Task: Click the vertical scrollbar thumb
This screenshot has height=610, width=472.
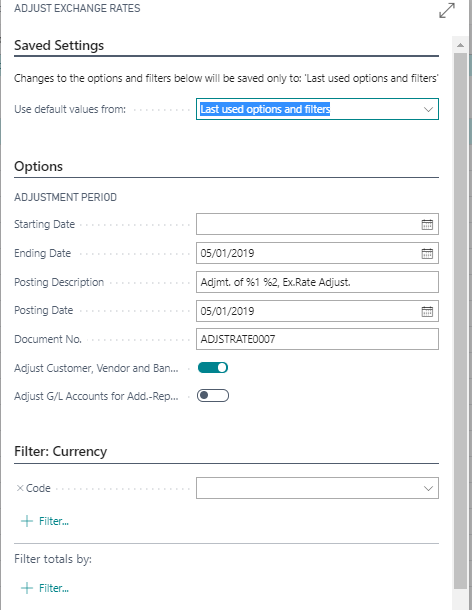Action: [x=460, y=321]
